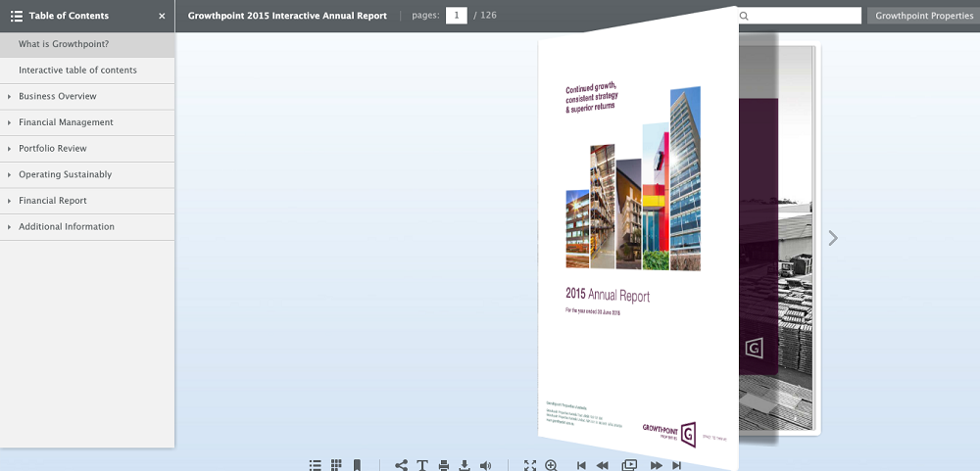Image resolution: width=980 pixels, height=471 pixels.
Task: Click the next-page arrow right of the book
Action: click(832, 238)
